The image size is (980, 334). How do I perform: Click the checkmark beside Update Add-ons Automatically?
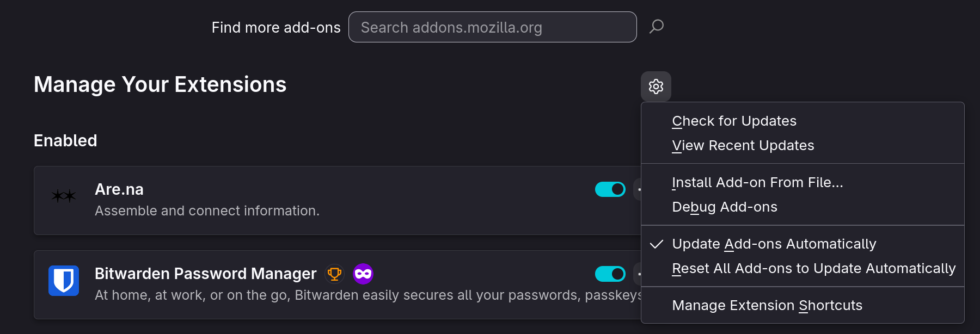tap(657, 244)
